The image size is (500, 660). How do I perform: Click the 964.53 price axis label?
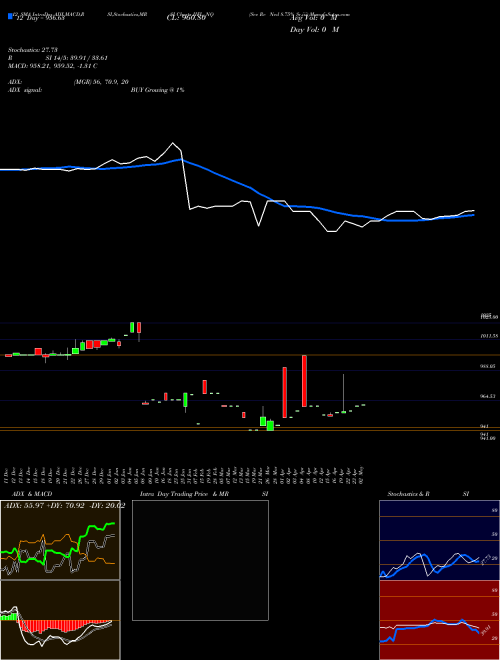[489, 396]
